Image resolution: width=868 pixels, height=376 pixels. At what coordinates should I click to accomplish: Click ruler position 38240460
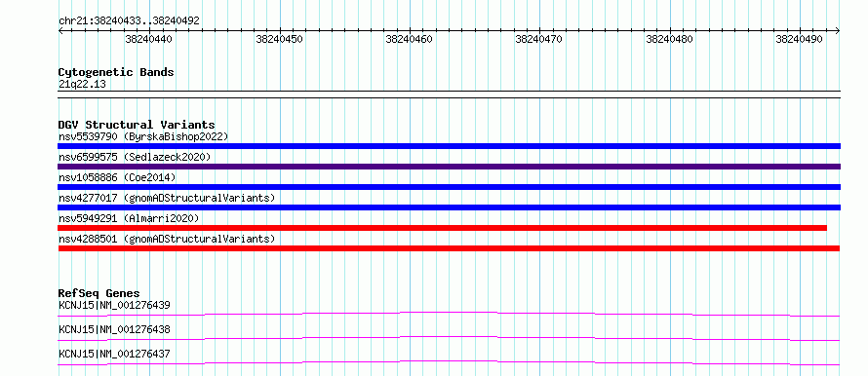(x=409, y=39)
